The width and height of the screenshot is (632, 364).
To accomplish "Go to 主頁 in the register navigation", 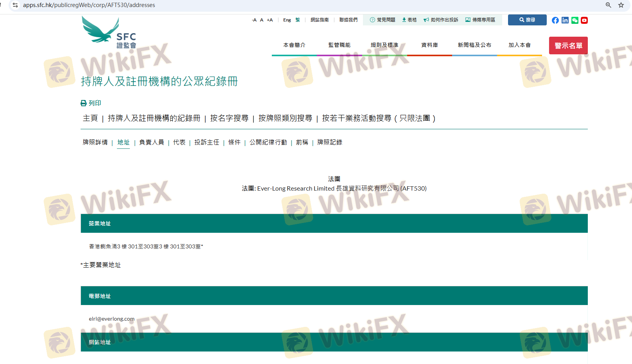I will [90, 118].
